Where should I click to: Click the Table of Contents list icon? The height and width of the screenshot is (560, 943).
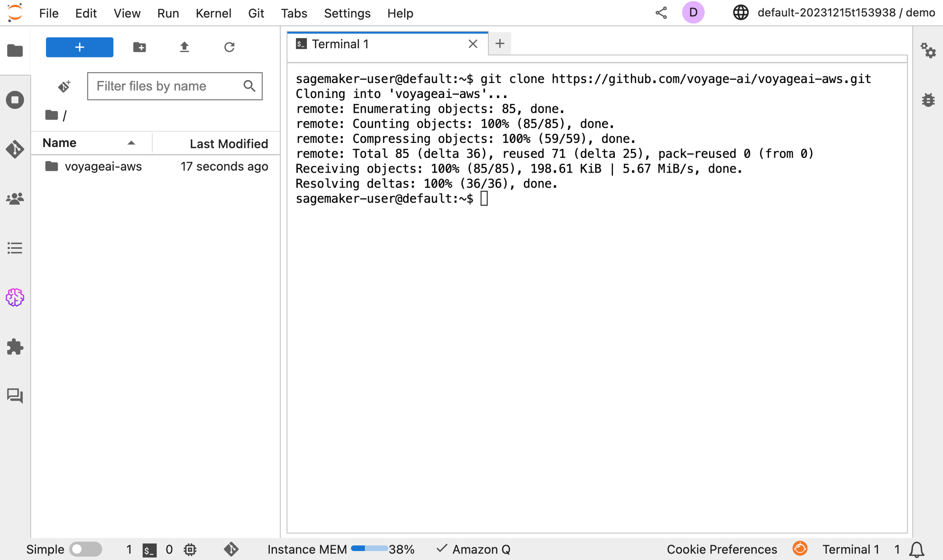pos(15,248)
